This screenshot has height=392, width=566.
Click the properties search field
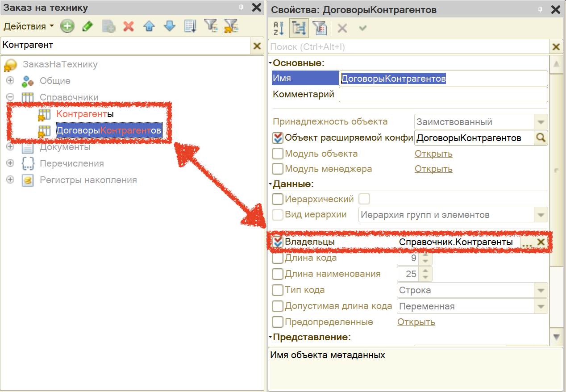click(408, 47)
